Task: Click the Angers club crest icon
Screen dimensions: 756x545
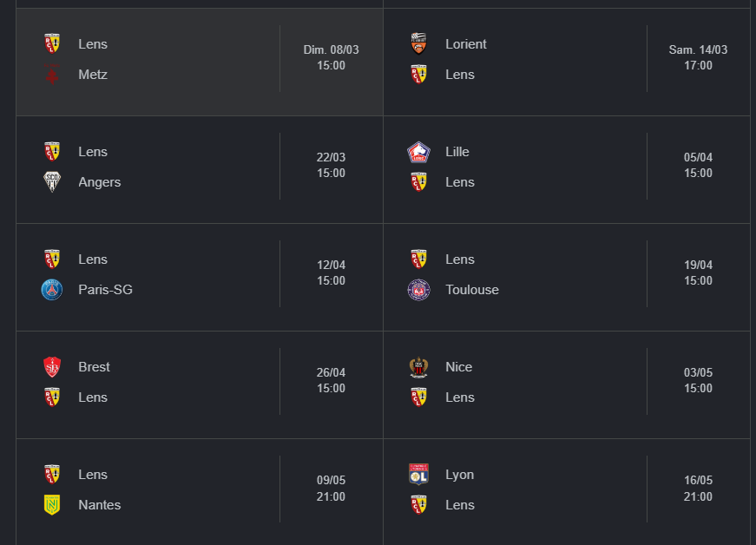Action: pyautogui.click(x=52, y=182)
